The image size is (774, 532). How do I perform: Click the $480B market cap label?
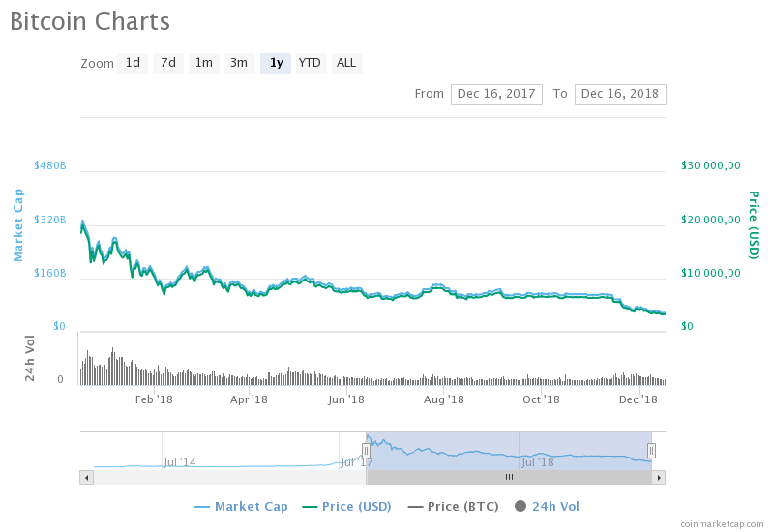pyautogui.click(x=50, y=165)
